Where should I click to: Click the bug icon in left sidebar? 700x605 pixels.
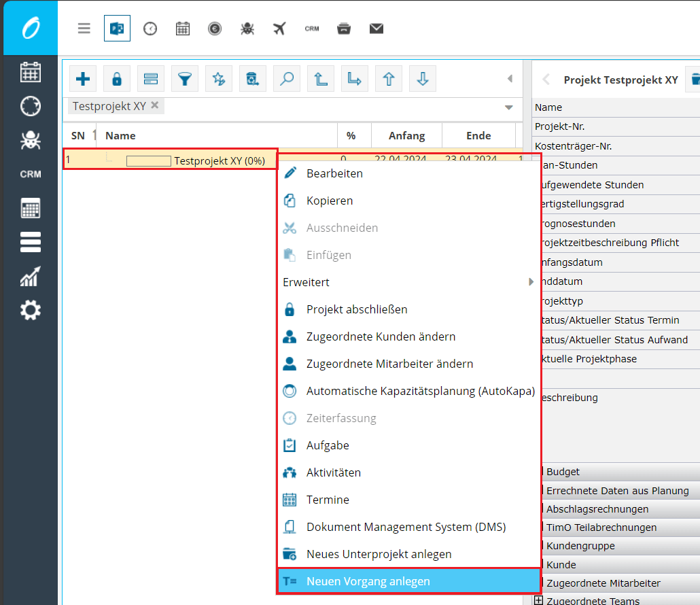pyautogui.click(x=31, y=140)
